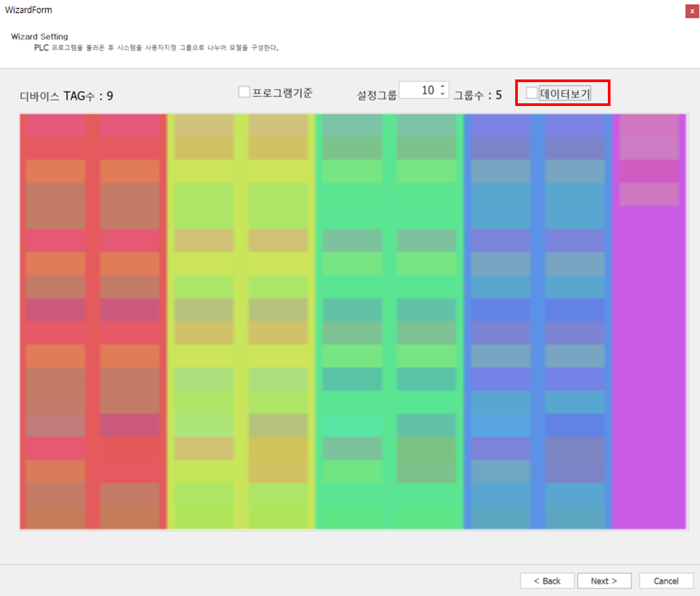700x596 pixels.
Task: Select the yellow-green group column
Action: point(241,321)
